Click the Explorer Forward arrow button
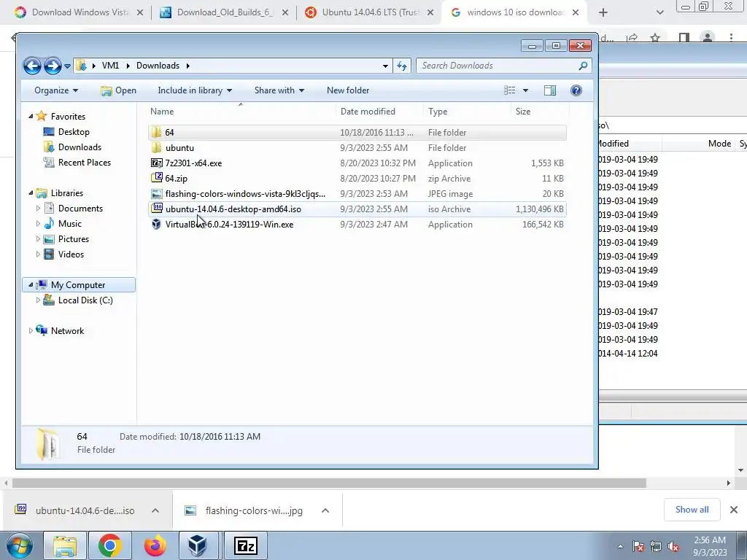Viewport: 747px width, 560px height. (x=53, y=66)
